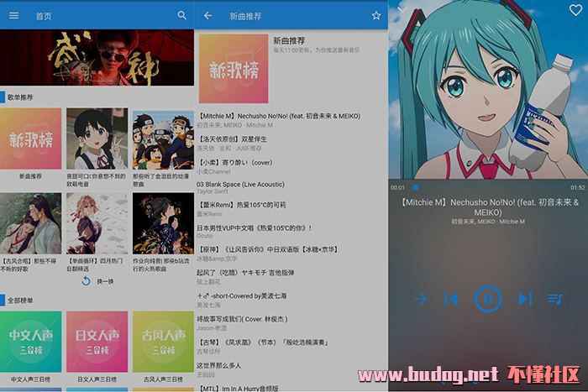This screenshot has height=392, width=588.
Task: Play 将故事写成我们 (Cover. 林俊杰)
Action: [291, 323]
